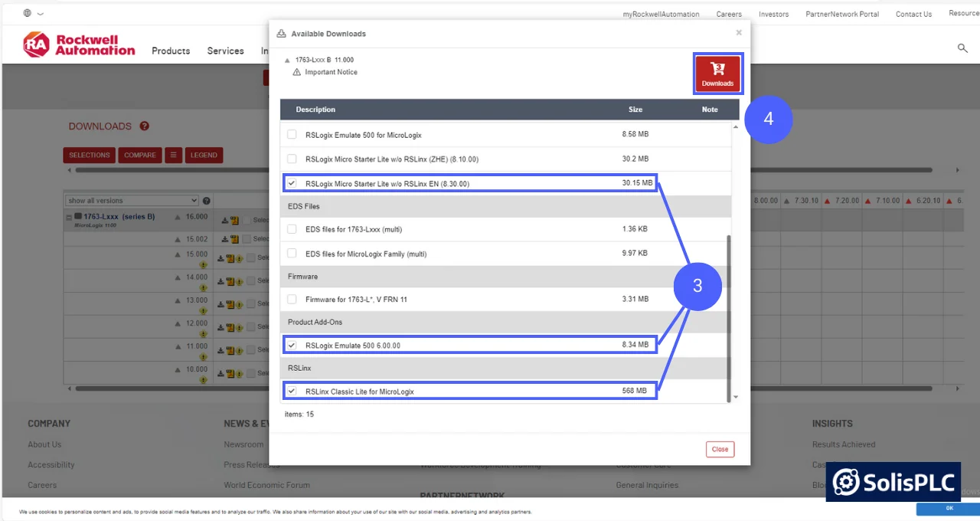980x521 pixels.
Task: Click the Available Downloads printer icon
Action: tap(281, 33)
